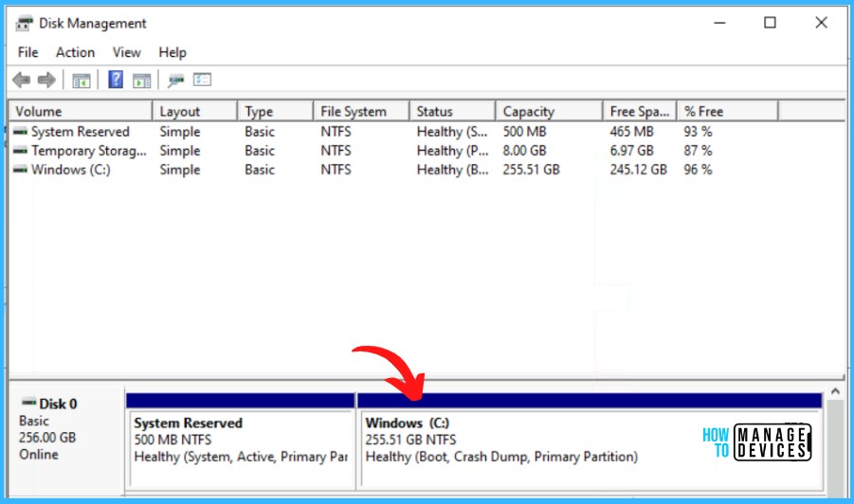Image resolution: width=854 pixels, height=504 pixels.
Task: Click the Disk Management title bar icon
Action: (x=24, y=24)
